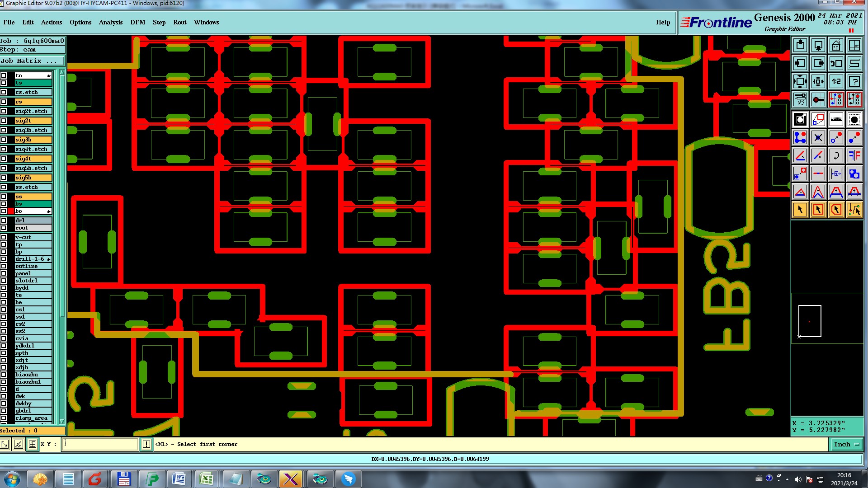Click the X Y coordinate input field
The image size is (868, 488).
[100, 445]
